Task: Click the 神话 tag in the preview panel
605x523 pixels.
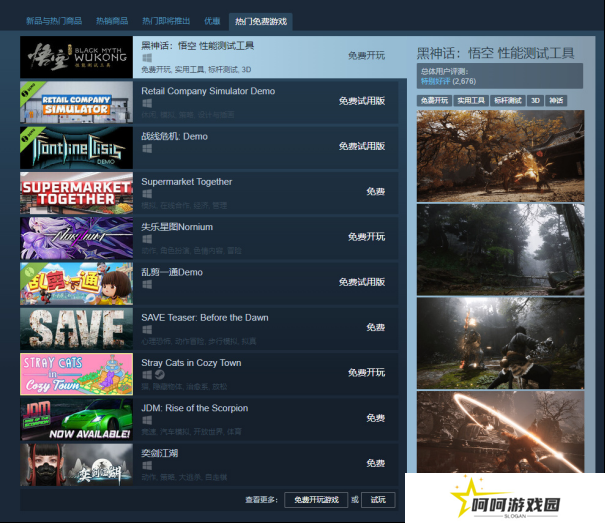Action: (x=556, y=101)
